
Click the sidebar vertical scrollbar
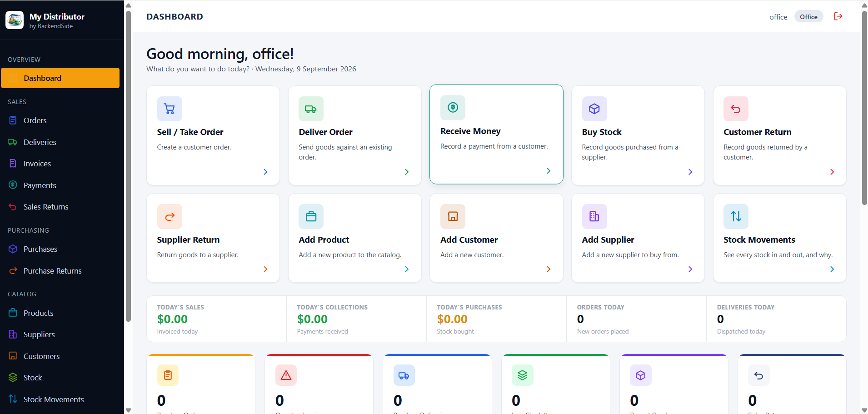[x=128, y=166]
